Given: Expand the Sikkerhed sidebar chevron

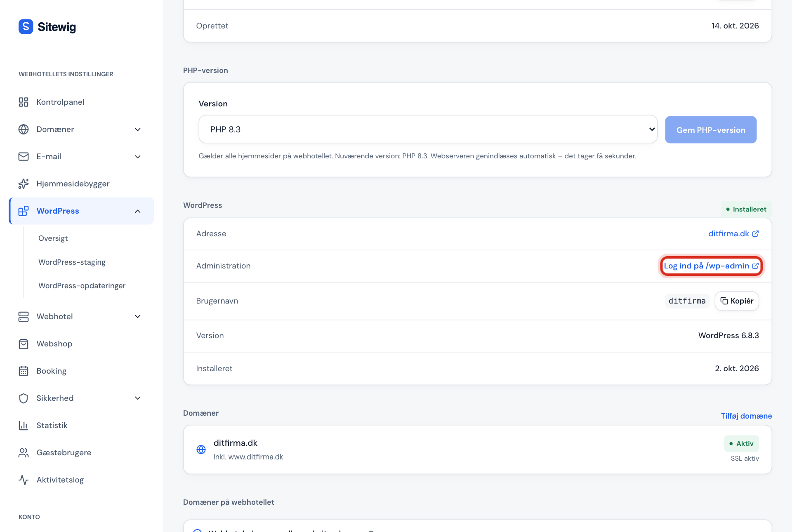Looking at the screenshot, I should pos(138,398).
